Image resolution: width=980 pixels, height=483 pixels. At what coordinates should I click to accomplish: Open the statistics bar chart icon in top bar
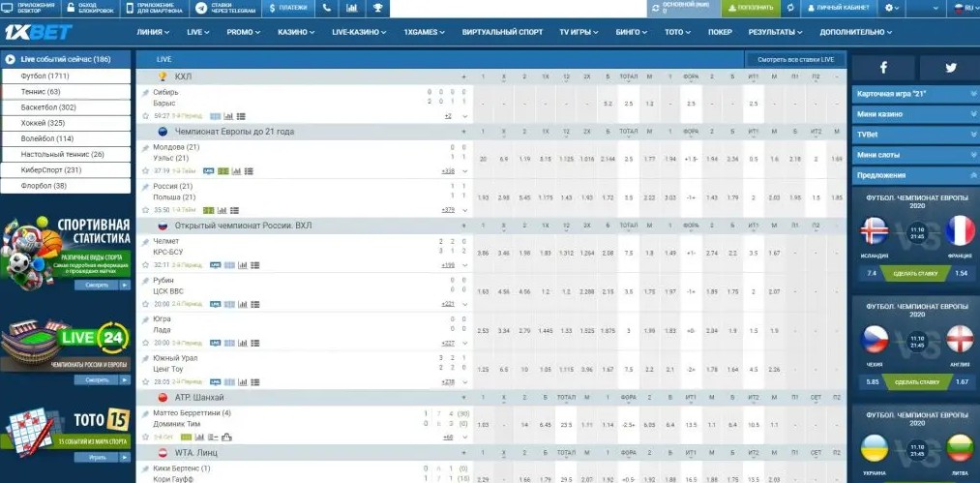click(x=352, y=8)
